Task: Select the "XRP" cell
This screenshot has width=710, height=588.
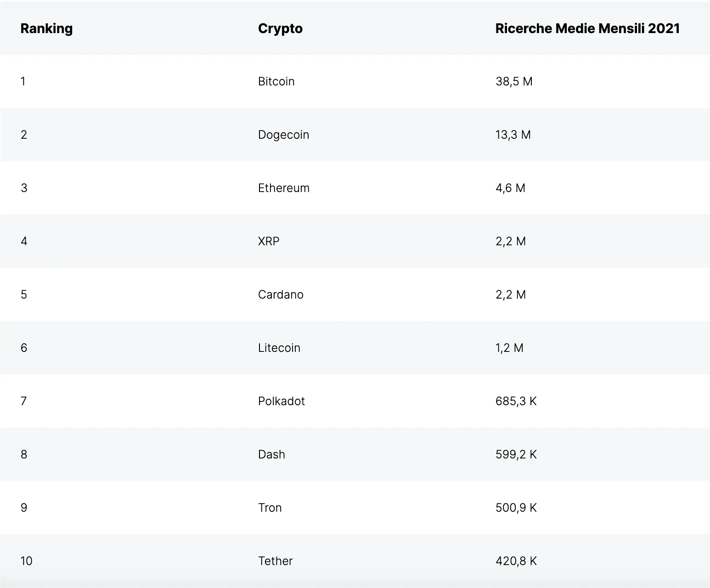Action: pos(269,241)
